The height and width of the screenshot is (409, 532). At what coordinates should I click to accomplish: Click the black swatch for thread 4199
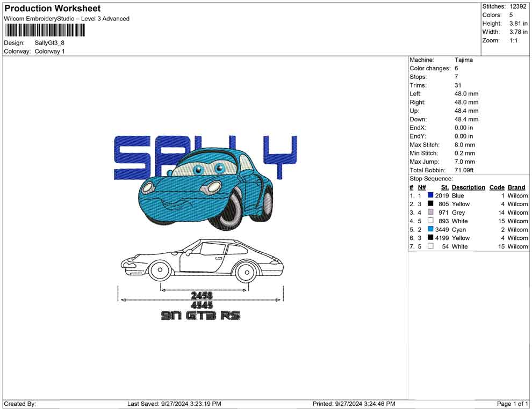tap(430, 238)
